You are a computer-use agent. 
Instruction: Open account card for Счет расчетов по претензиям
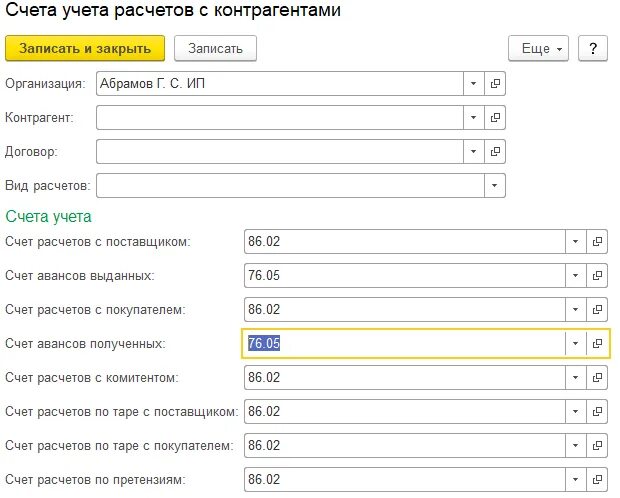(597, 479)
